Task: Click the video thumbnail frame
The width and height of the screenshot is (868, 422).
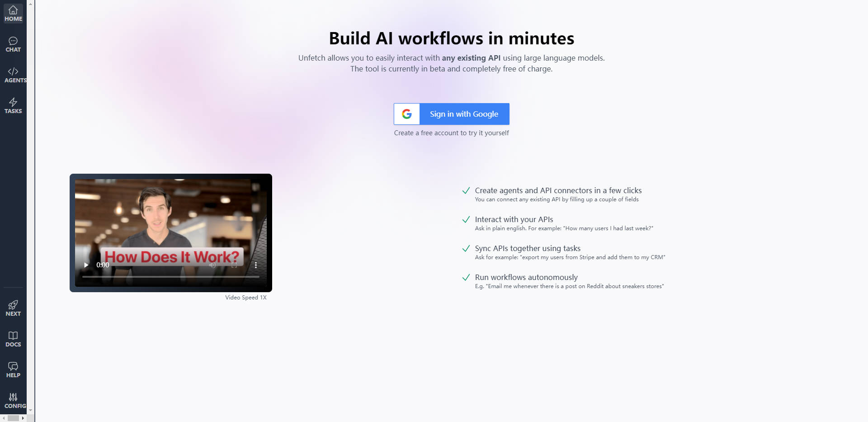Action: pos(171,217)
